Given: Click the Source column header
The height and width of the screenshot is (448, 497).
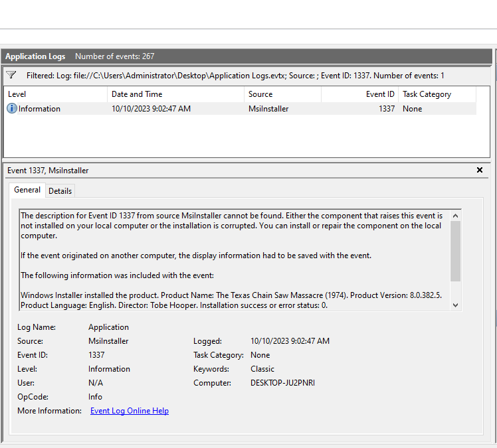Looking at the screenshot, I should [x=282, y=94].
